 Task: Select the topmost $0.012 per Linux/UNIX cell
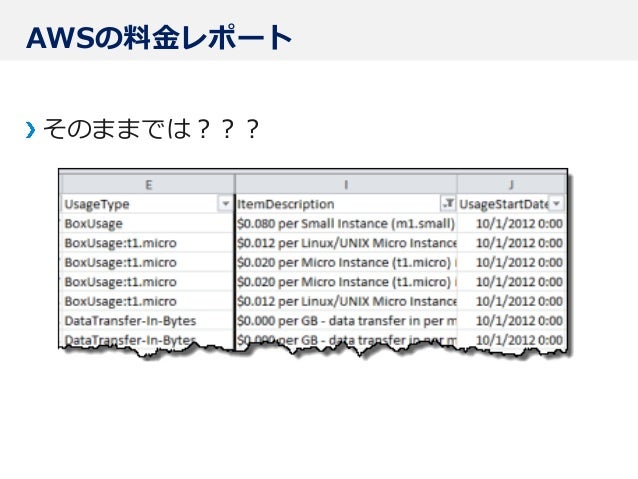tap(346, 243)
